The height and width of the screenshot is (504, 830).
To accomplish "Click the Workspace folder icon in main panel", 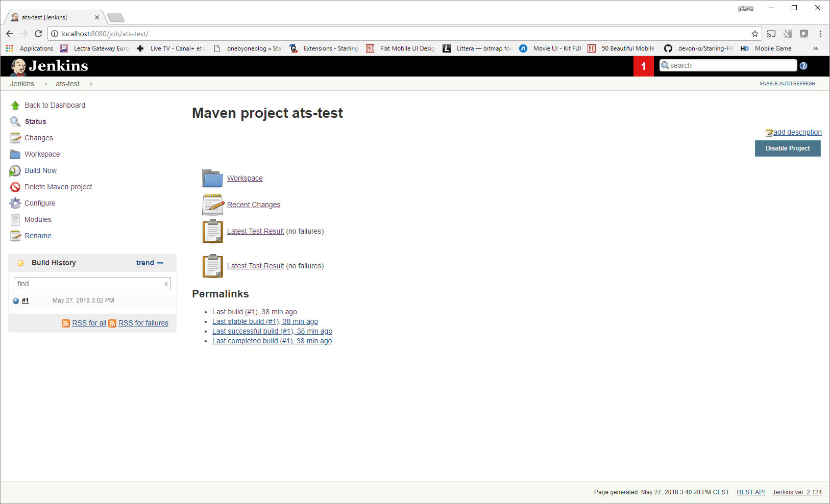I will [212, 178].
